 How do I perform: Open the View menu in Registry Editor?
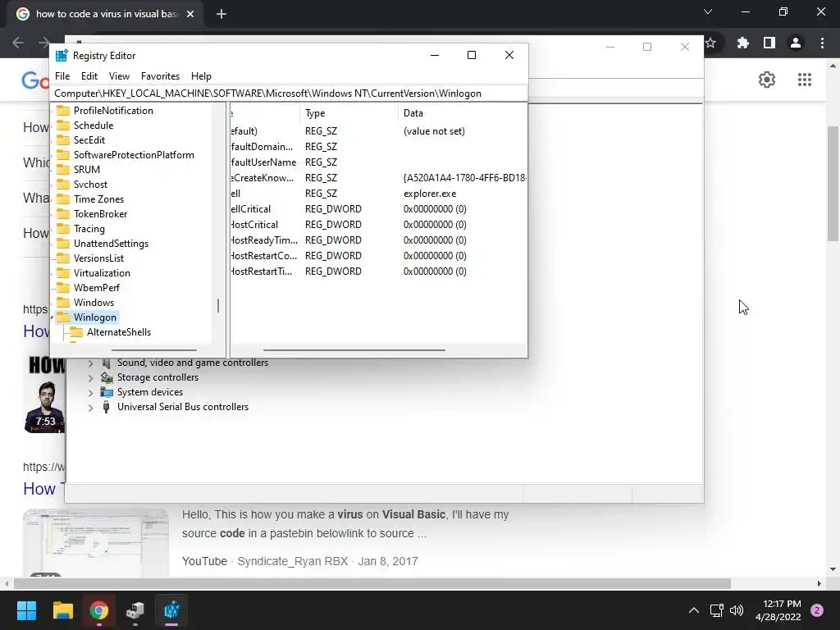pyautogui.click(x=119, y=76)
